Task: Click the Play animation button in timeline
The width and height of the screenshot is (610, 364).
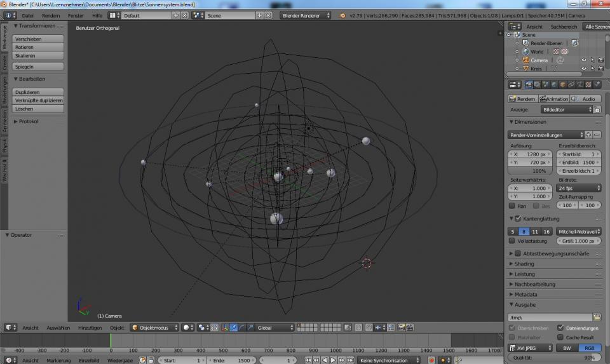Action: (x=333, y=360)
